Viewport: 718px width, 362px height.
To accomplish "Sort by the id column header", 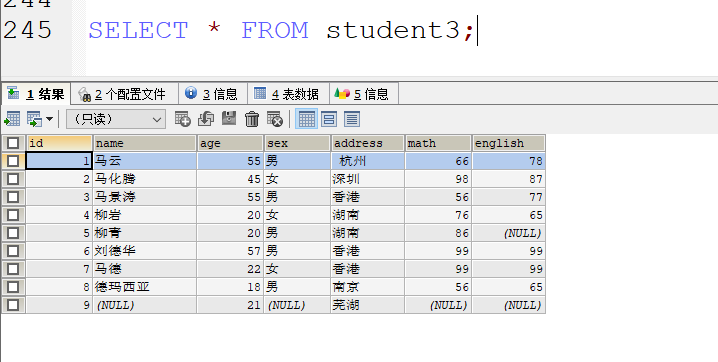I will pos(60,143).
